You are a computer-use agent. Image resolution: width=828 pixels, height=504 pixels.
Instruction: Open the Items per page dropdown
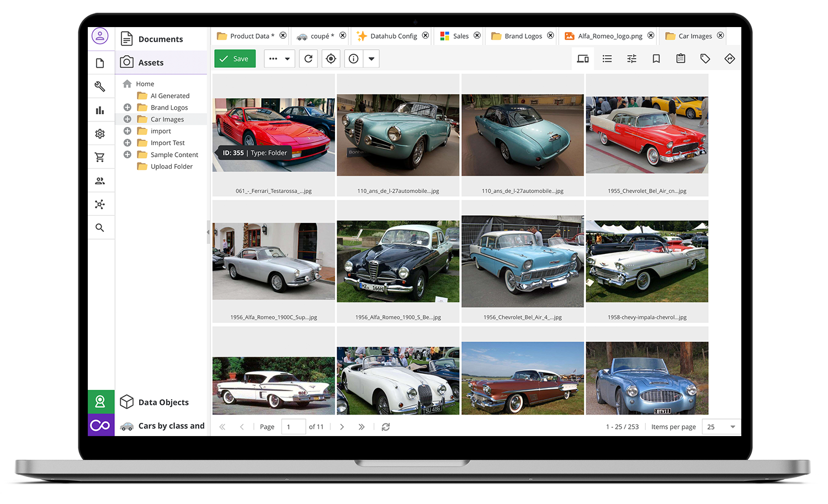click(721, 427)
